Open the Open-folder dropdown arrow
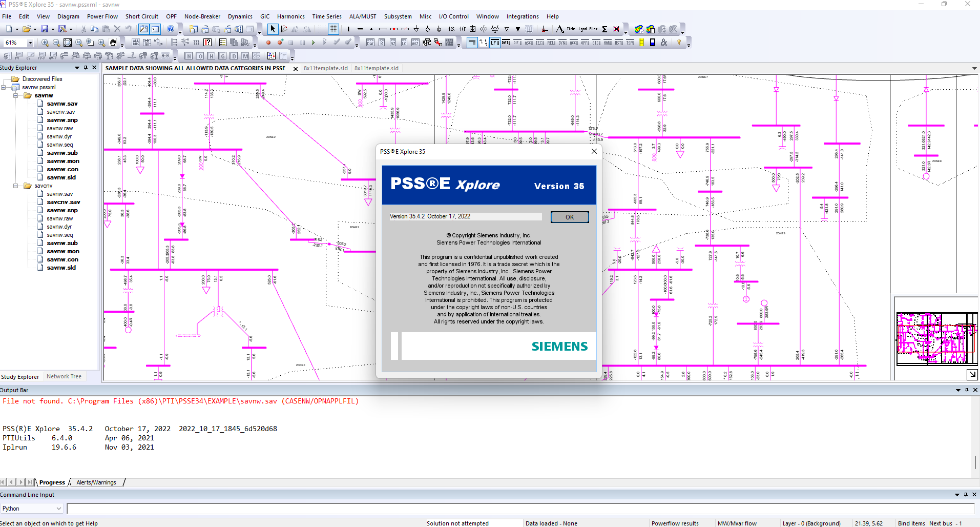The height and width of the screenshot is (527, 980). point(34,29)
